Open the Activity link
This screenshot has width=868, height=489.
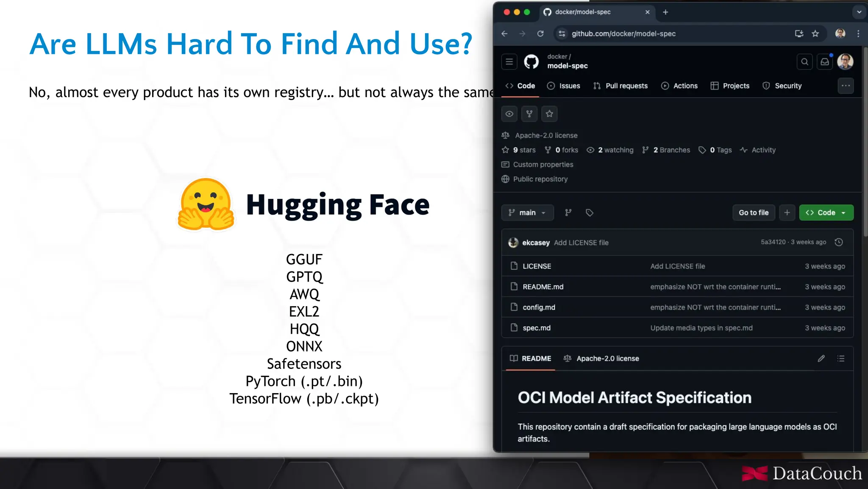[x=758, y=150]
